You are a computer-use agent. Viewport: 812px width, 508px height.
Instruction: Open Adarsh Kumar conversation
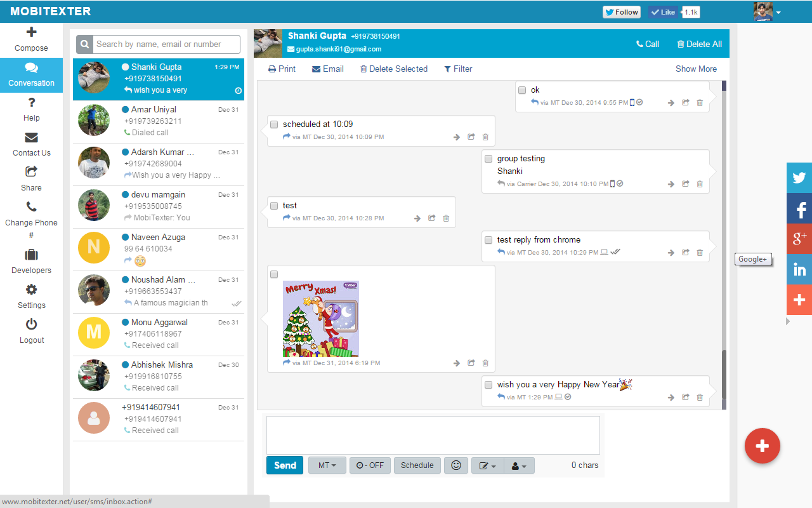point(159,164)
